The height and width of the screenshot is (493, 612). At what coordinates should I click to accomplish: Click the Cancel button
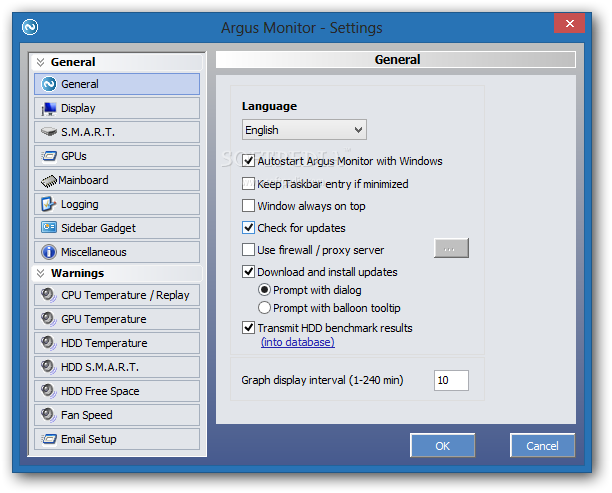(542, 445)
